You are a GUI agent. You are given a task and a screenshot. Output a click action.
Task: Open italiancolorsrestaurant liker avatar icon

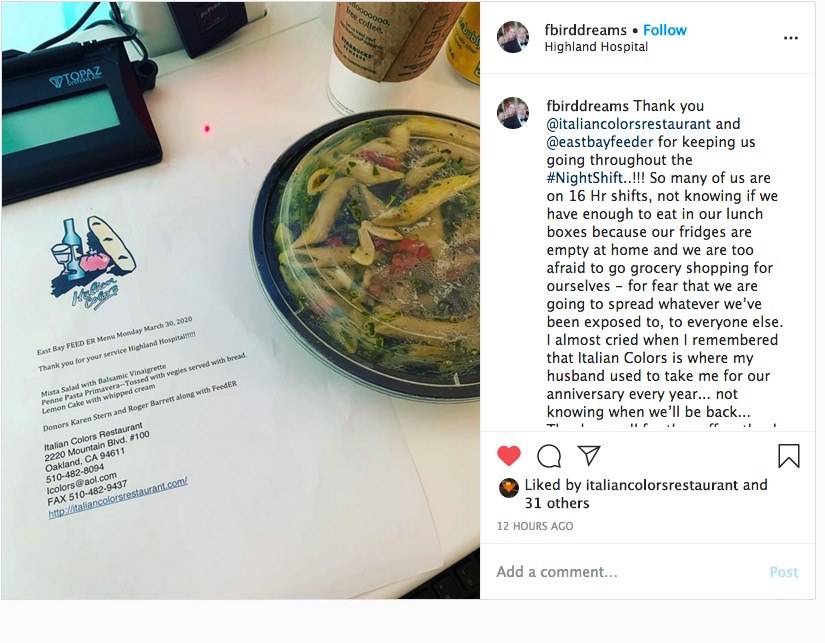[x=508, y=488]
